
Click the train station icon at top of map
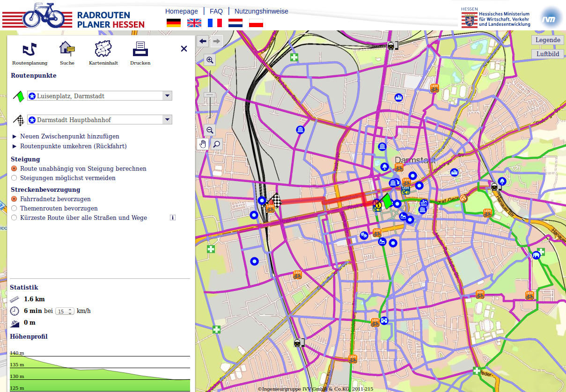pos(391,45)
